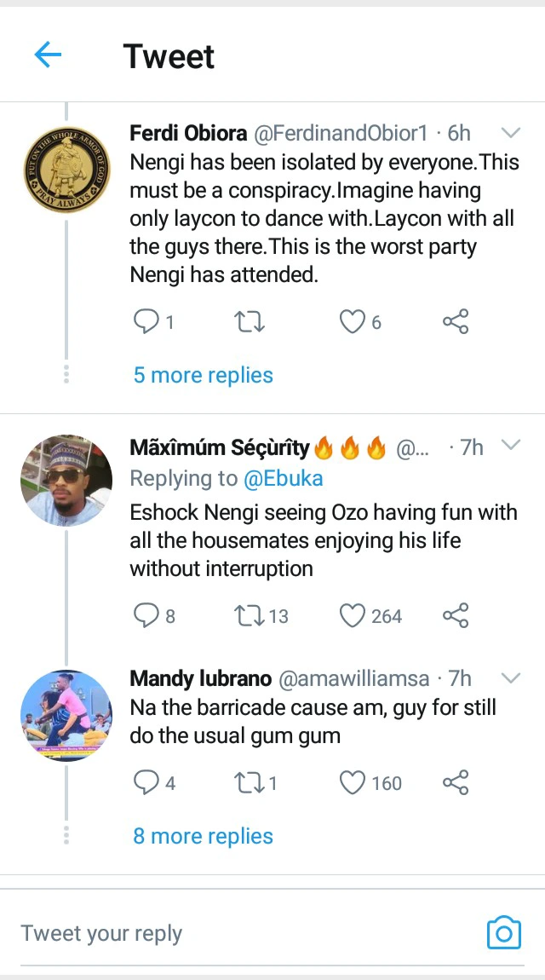Retweet Ferdi Obiora's tweet
Viewport: 545px width, 980px height.
tap(249, 321)
